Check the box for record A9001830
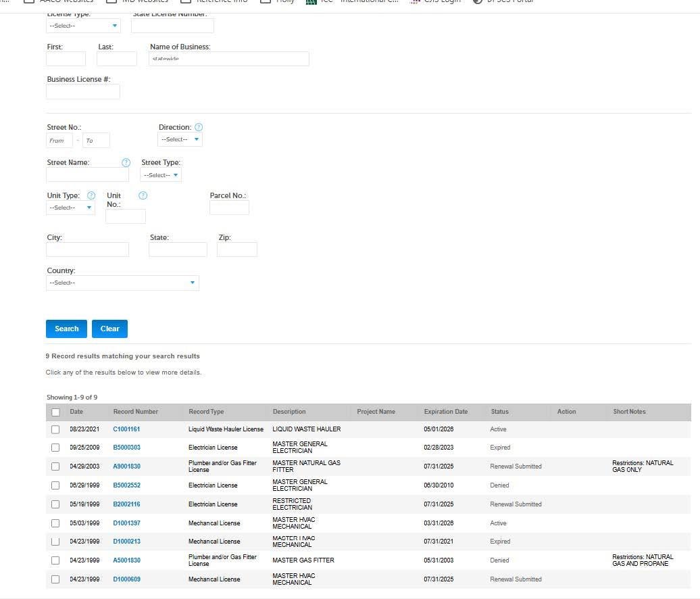This screenshot has height=599, width=700. click(x=55, y=466)
